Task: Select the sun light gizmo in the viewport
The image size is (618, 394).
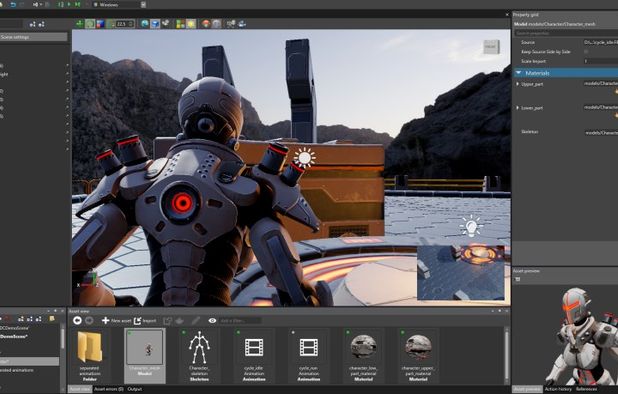Action: click(304, 158)
